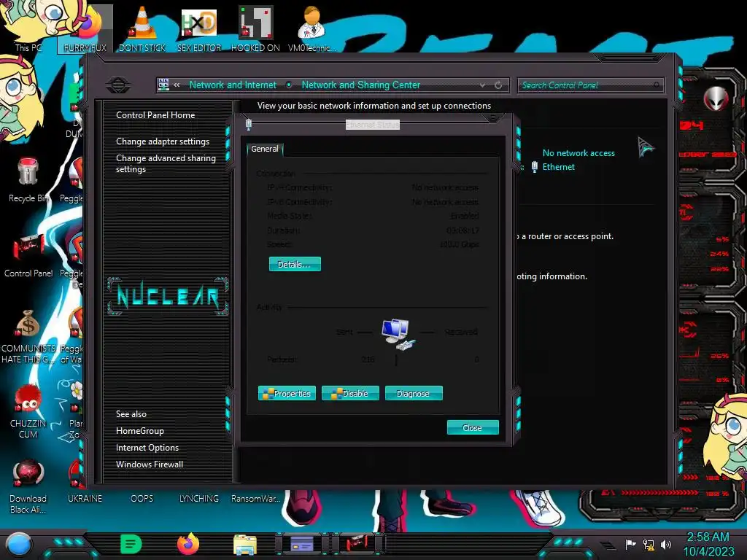The height and width of the screenshot is (560, 747).
Task: Open COMMUNISTS HATE THIS money bag icon
Action: [28, 336]
